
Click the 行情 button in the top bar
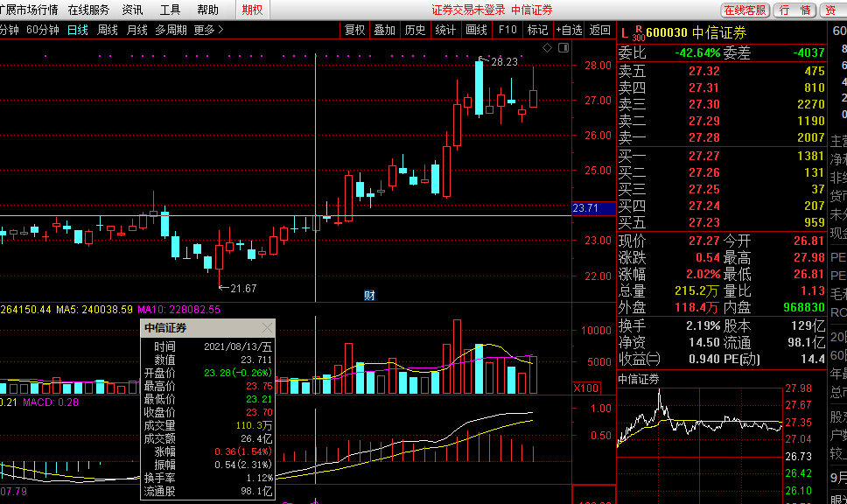pos(795,10)
